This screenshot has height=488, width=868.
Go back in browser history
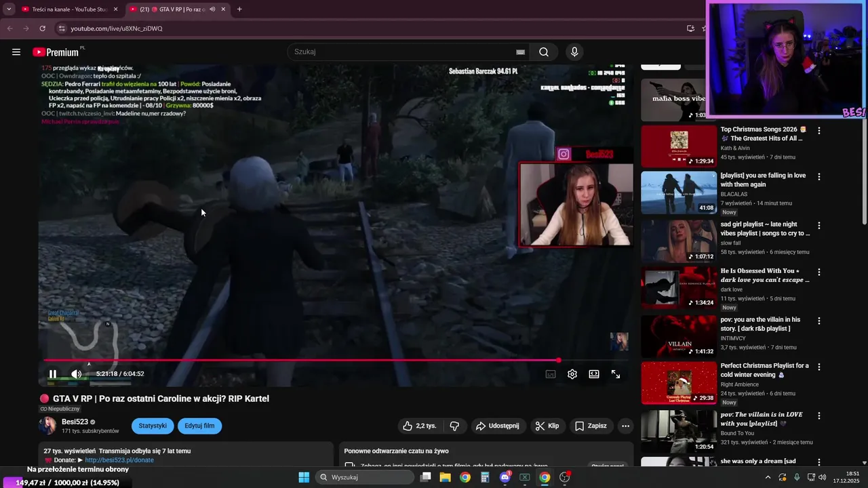pyautogui.click(x=9, y=28)
